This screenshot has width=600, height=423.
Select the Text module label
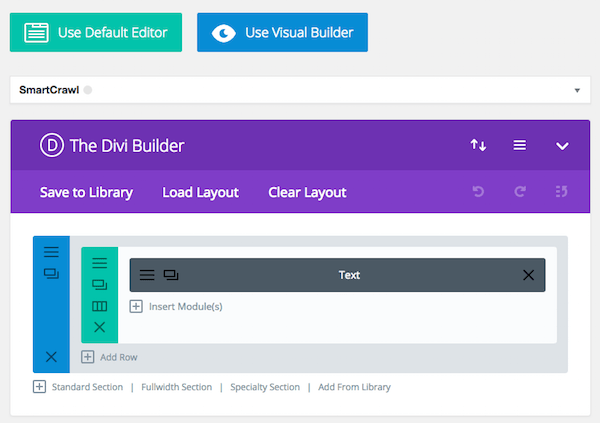tap(349, 275)
